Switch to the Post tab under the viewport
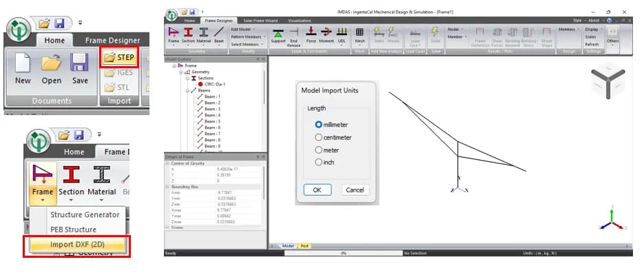The height and width of the screenshot is (273, 644). (x=304, y=246)
